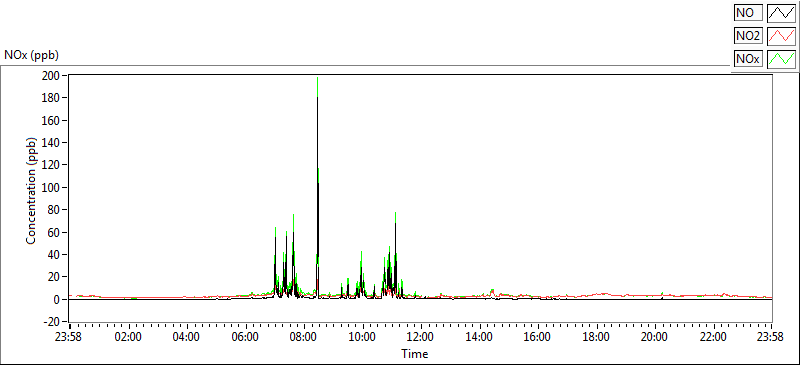Image resolution: width=800 pixels, height=365 pixels.
Task: Click the -20 y-axis minimum value
Action: [53, 322]
